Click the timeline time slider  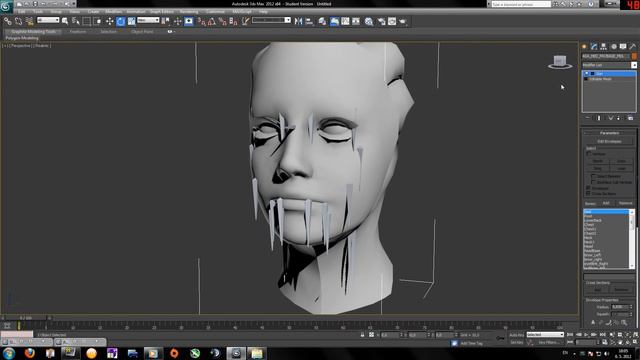(x=26, y=318)
